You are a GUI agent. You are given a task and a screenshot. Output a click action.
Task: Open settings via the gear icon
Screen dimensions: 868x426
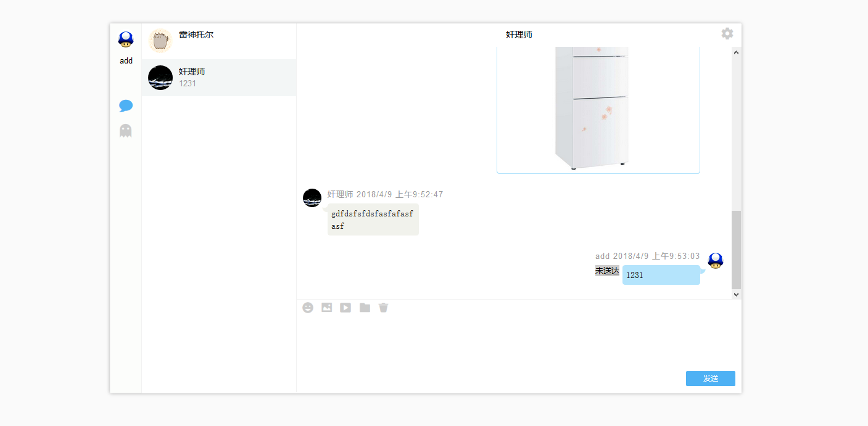[727, 33]
